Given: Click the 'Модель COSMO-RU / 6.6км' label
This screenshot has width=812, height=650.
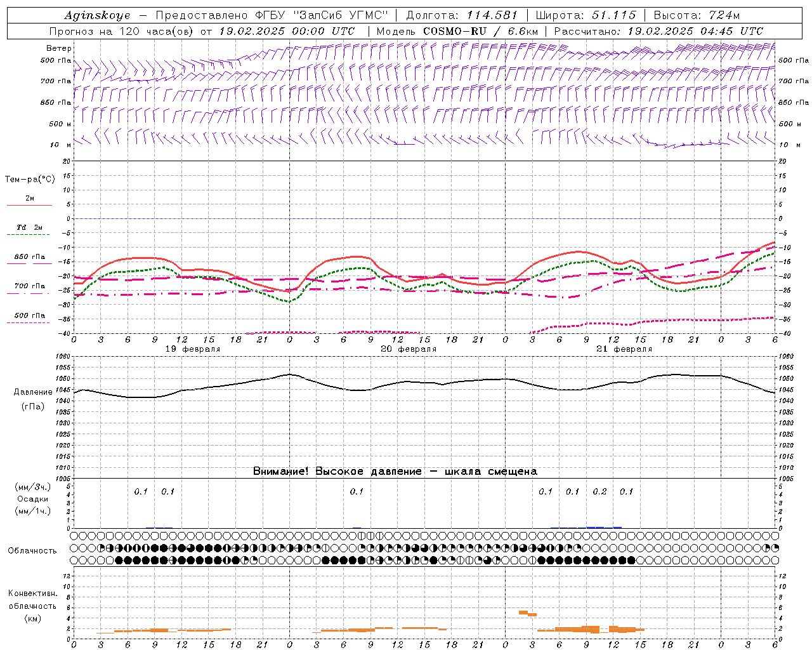Looking at the screenshot, I should [457, 31].
